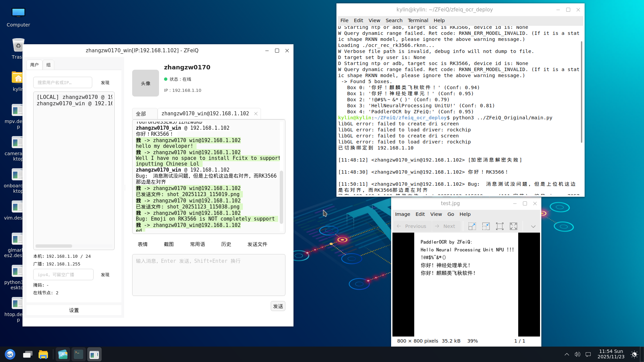Click the 发送文件 send file button
Image resolution: width=644 pixels, height=362 pixels.
click(257, 244)
